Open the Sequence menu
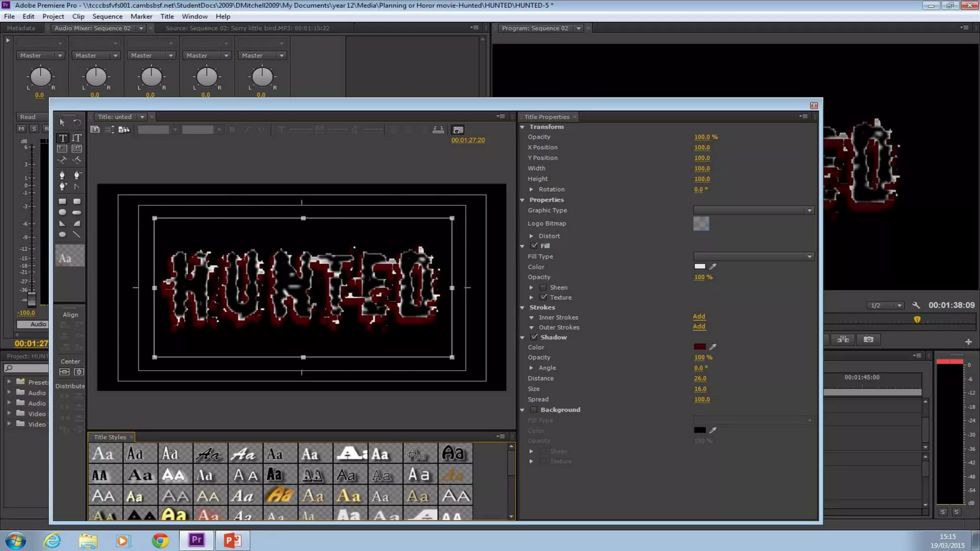The image size is (980, 551). tap(107, 16)
